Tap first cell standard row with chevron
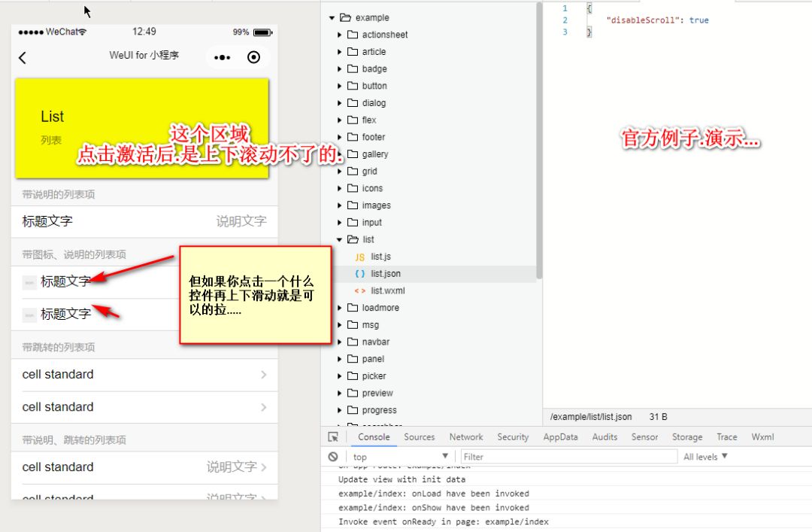The height and width of the screenshot is (532, 812). (x=144, y=375)
